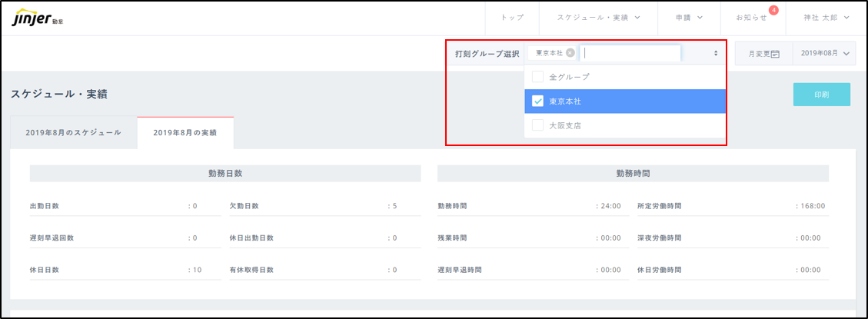Open the 申請 dropdown menu
868x319 pixels.
(689, 18)
